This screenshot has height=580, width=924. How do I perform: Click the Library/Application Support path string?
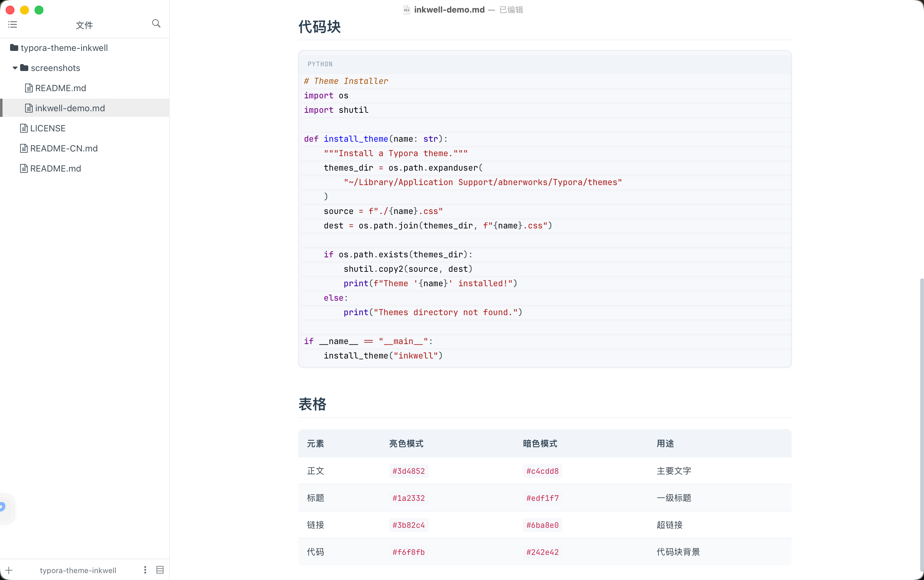click(483, 182)
